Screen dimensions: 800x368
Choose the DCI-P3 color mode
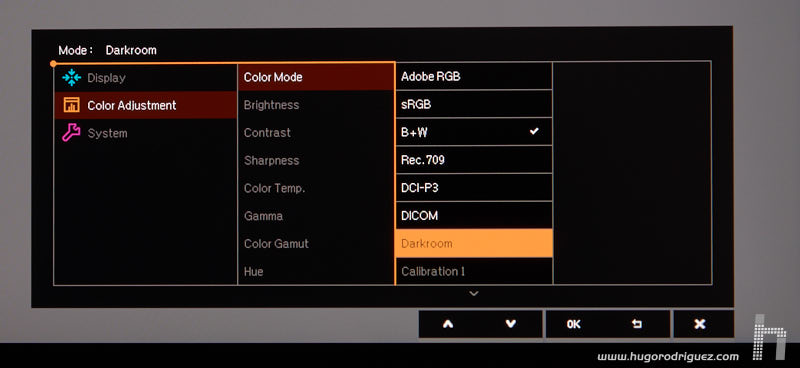coord(474,188)
